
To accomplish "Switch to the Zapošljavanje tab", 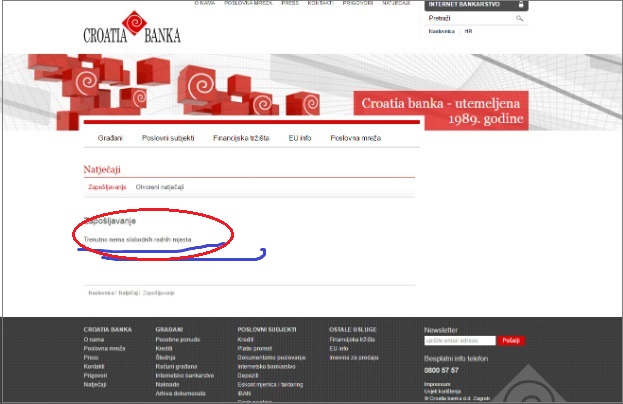I will (107, 187).
